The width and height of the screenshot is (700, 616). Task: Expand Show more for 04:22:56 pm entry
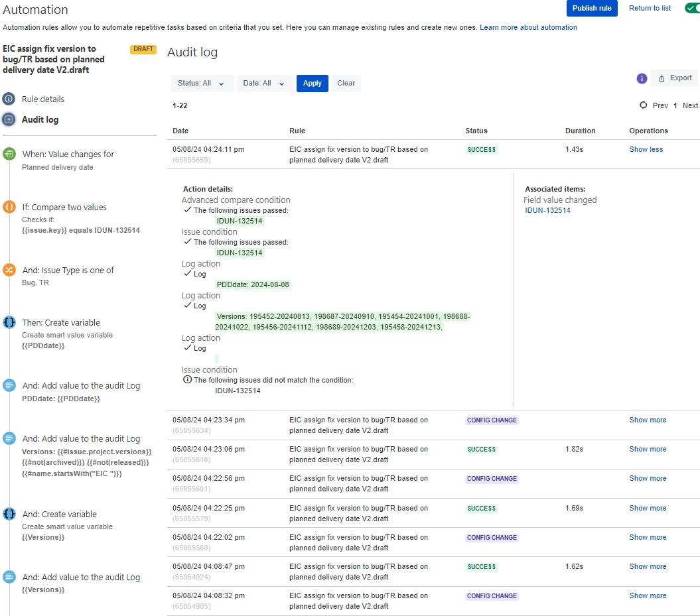pyautogui.click(x=648, y=478)
